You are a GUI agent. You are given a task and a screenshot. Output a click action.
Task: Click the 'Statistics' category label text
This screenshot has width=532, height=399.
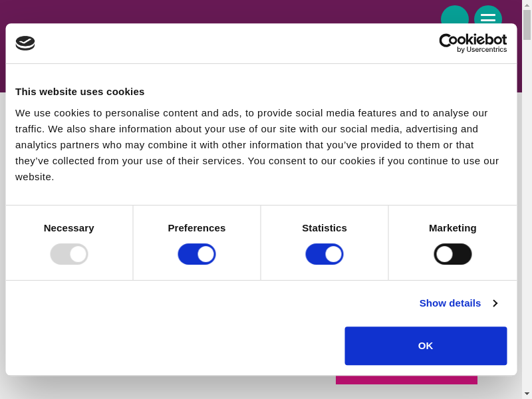[325, 228]
